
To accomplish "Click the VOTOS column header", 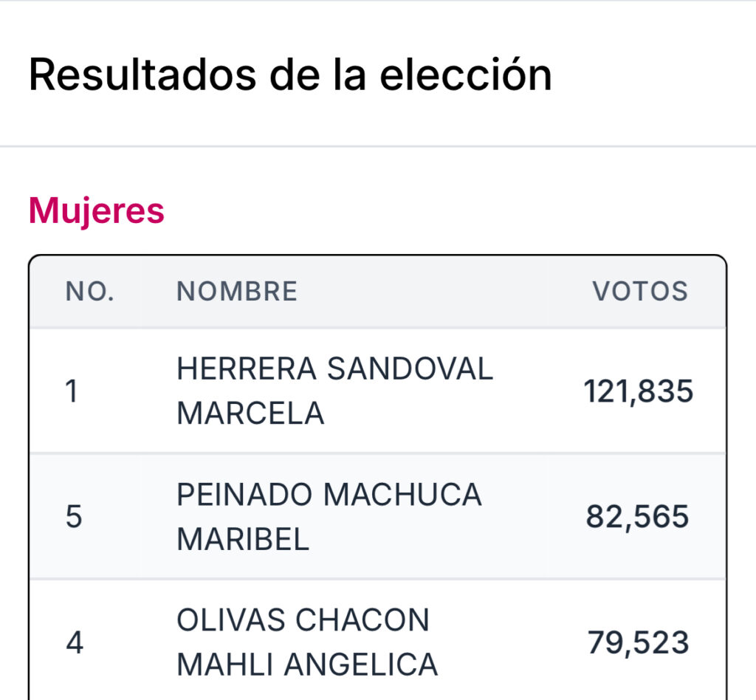I will 640,291.
